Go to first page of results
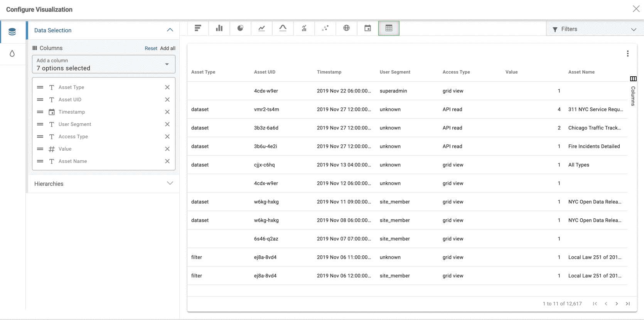The height and width of the screenshot is (320, 644). 595,304
